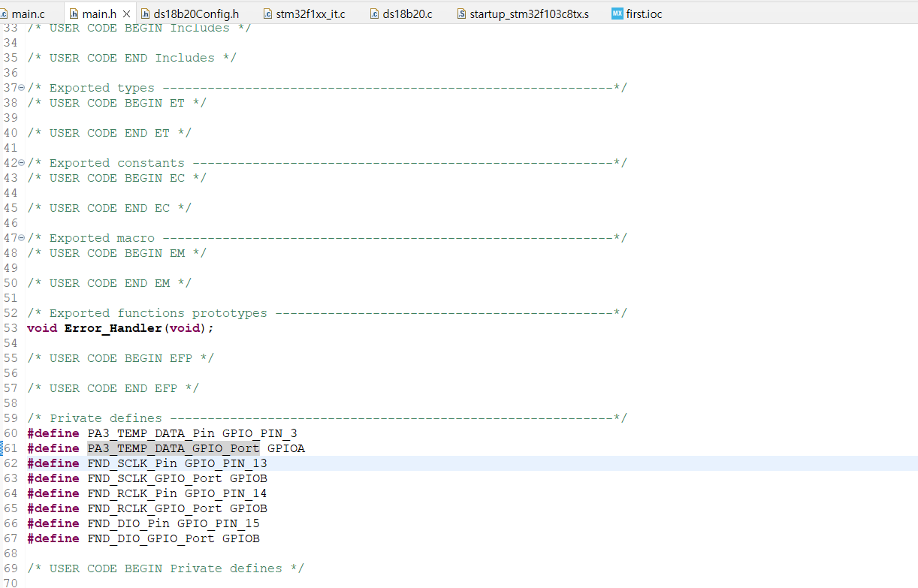The height and width of the screenshot is (588, 918).
Task: Click GPIO_PIN_14 on line 64
Action: (x=226, y=493)
